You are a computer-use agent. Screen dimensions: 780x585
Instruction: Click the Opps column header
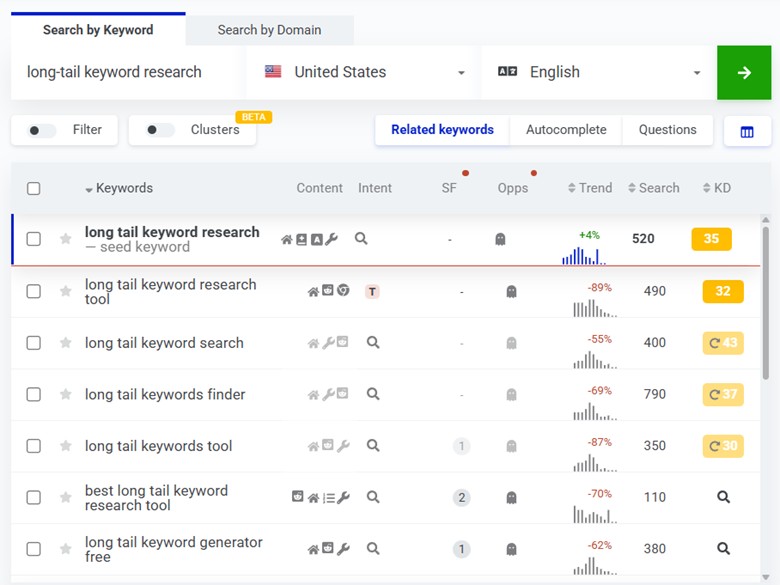click(x=513, y=188)
